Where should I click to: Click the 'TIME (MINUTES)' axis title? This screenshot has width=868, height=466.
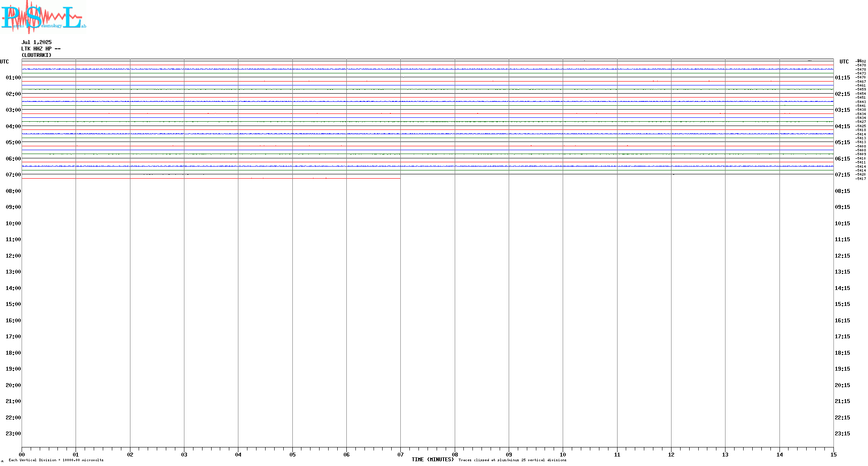tap(433, 460)
